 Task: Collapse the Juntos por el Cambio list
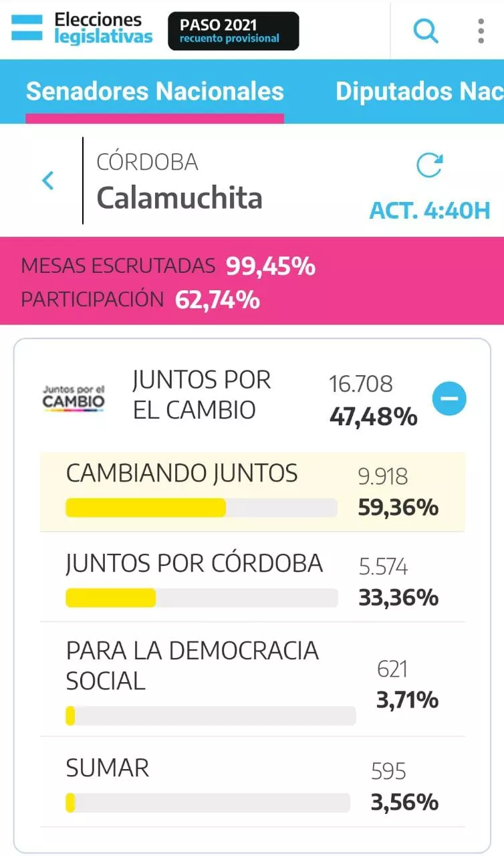click(x=449, y=399)
